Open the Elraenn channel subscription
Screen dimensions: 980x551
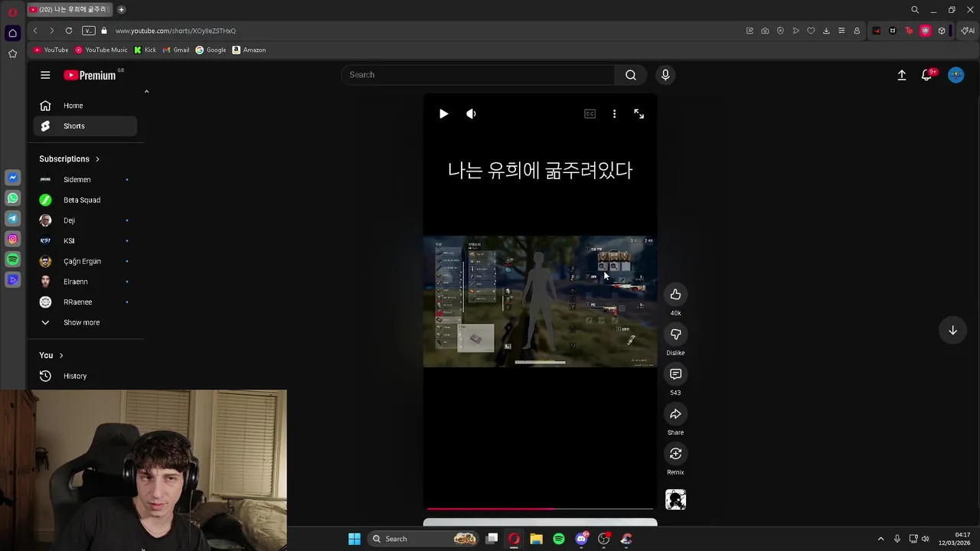(x=85, y=282)
